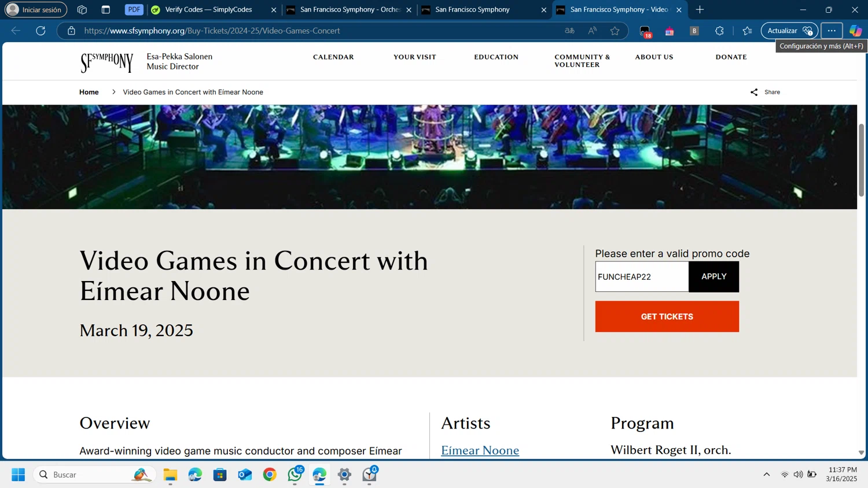Add page to favorites with star icon
This screenshot has height=488, width=868.
point(615,31)
